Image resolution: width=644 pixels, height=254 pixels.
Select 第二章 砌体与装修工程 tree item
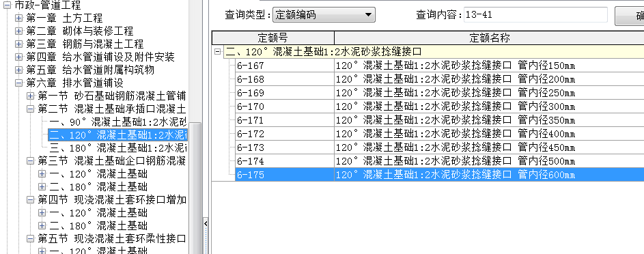pos(79,31)
